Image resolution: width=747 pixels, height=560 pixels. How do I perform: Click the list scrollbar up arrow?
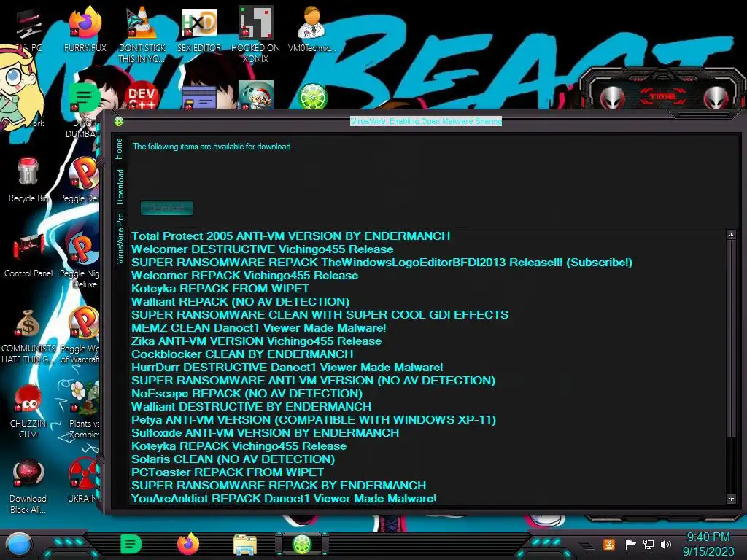click(731, 235)
